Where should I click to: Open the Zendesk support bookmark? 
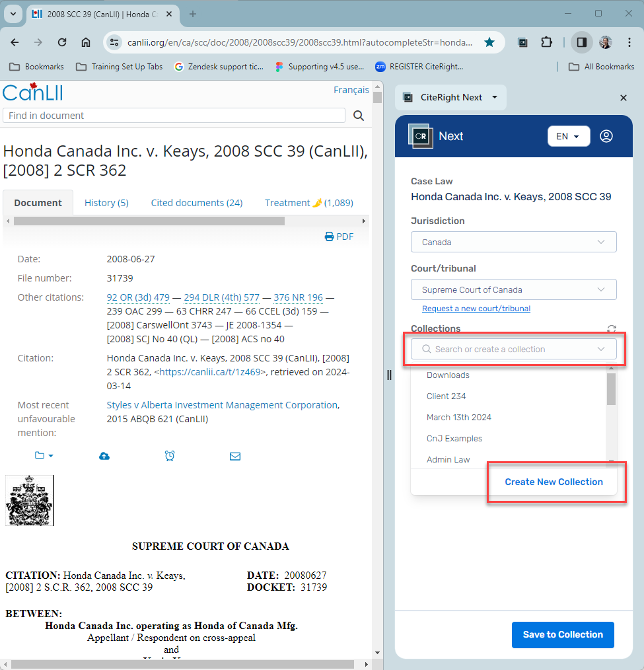(x=219, y=67)
